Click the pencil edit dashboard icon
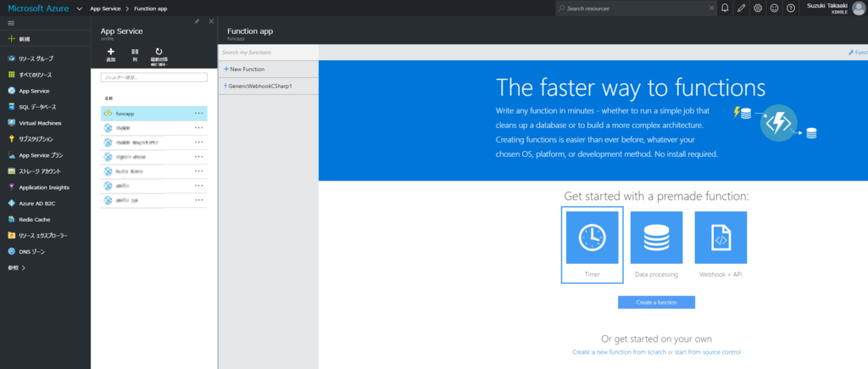868x369 pixels. coord(742,8)
